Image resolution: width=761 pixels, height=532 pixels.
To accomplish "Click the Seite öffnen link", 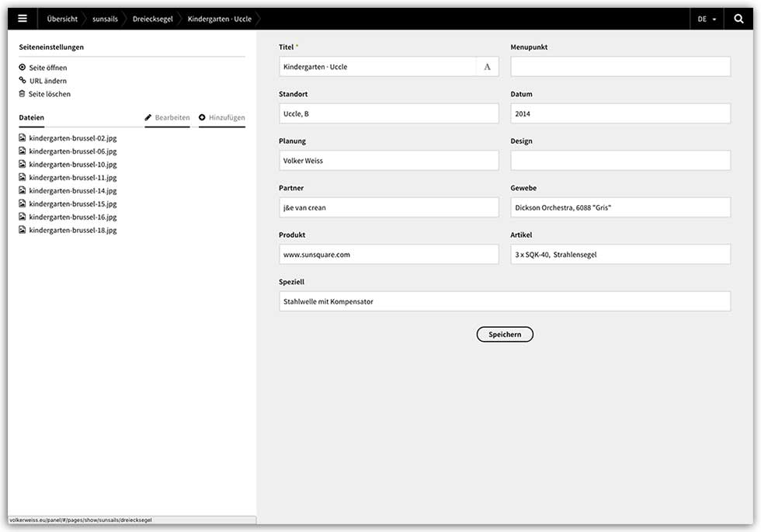I will [48, 68].
